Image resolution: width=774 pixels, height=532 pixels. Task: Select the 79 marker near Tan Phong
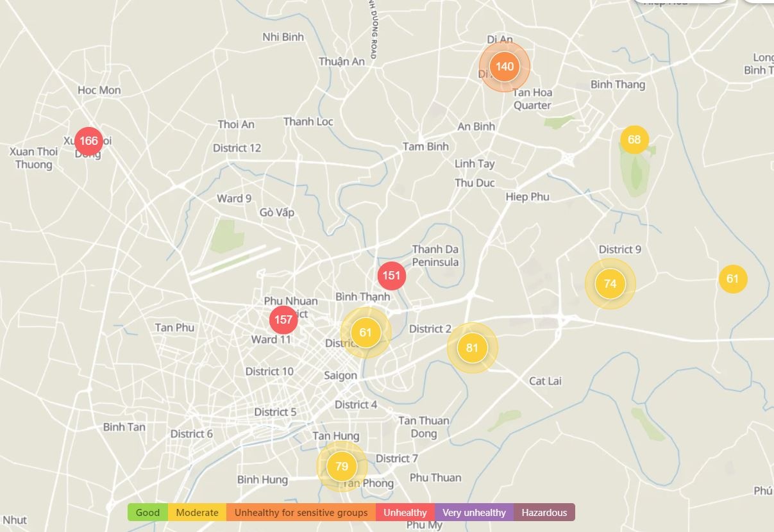point(342,467)
